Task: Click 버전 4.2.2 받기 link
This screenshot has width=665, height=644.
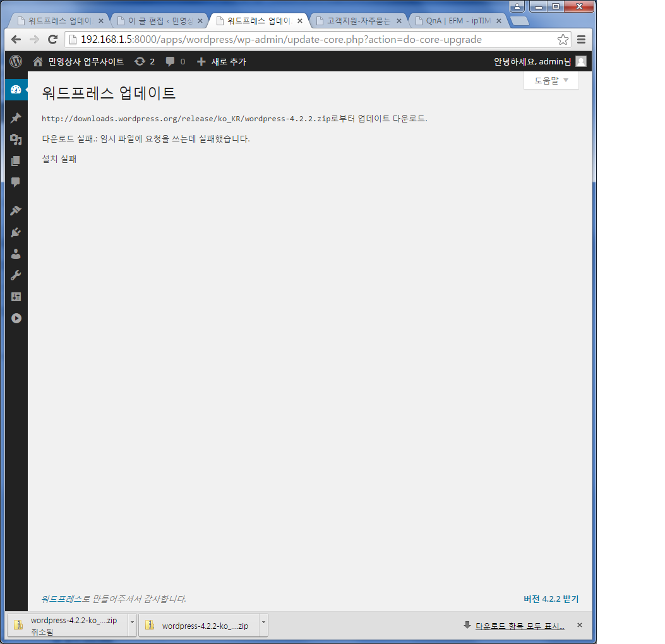Action: pos(551,599)
